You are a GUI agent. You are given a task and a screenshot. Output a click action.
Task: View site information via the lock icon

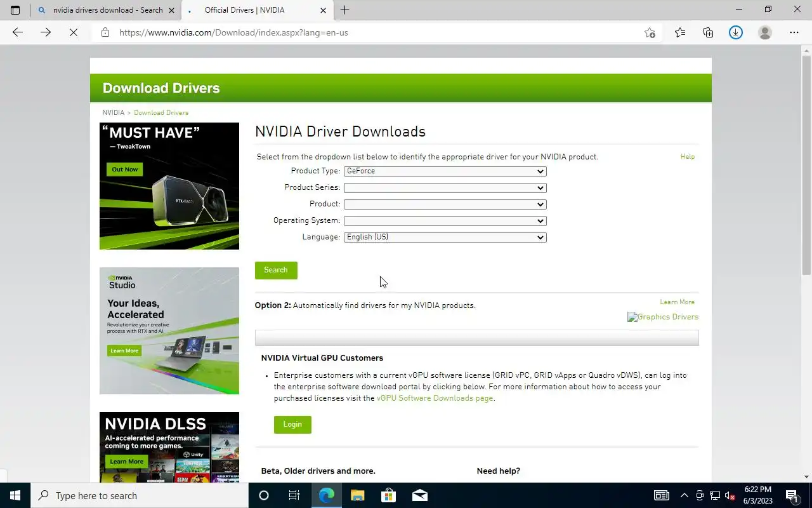105,32
